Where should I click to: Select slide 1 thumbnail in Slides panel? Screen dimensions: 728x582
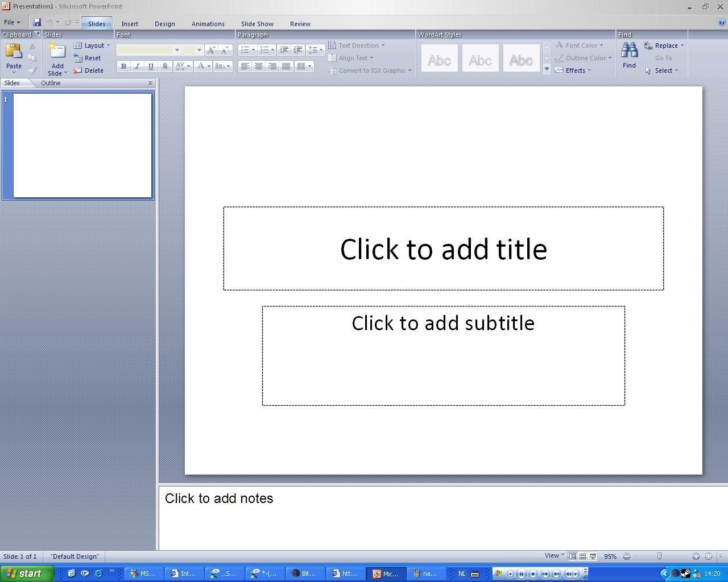click(x=82, y=145)
